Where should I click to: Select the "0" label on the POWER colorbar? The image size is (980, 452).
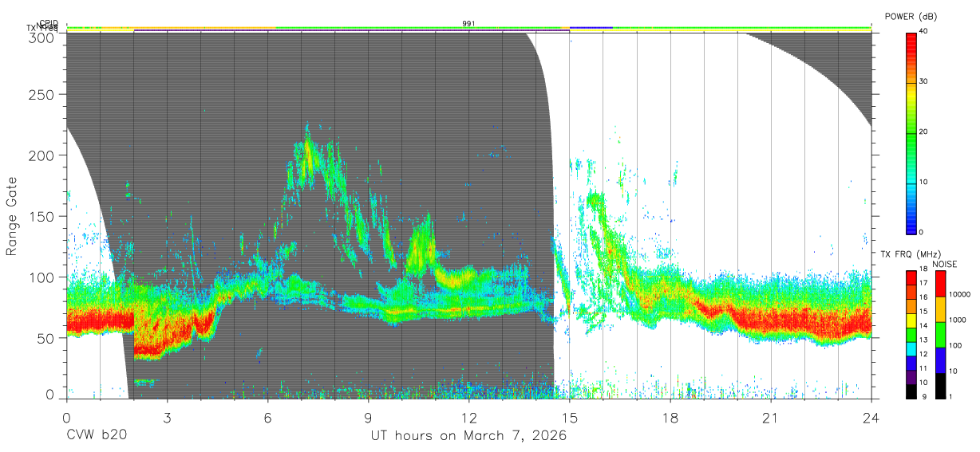(x=922, y=232)
